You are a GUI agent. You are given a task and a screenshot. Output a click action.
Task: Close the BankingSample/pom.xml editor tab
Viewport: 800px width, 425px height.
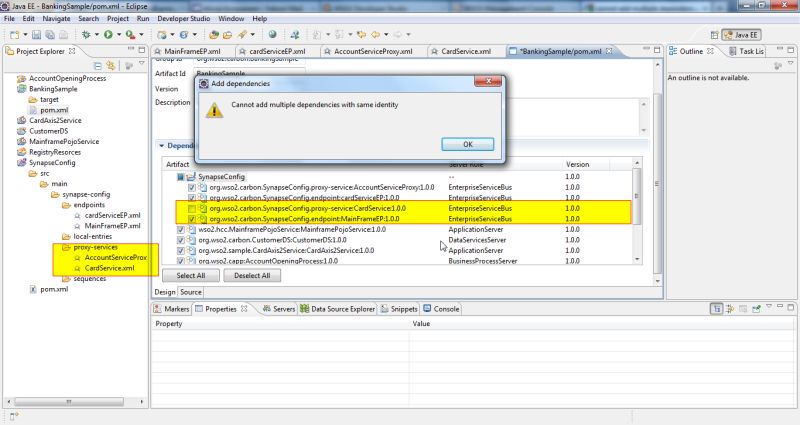[x=609, y=51]
